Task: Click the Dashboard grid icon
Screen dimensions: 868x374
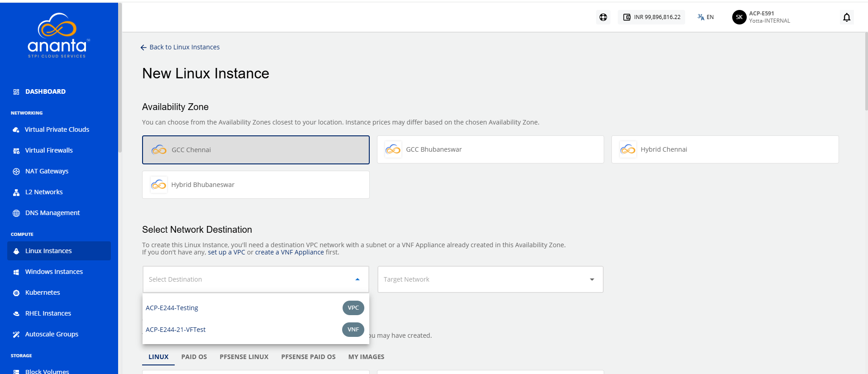Action: point(16,91)
